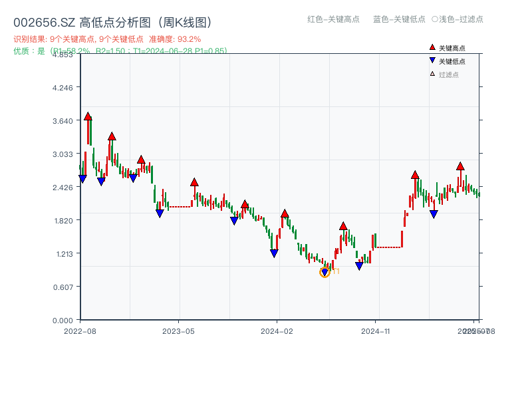Click red dotted flat line left of 2023-05

tap(180, 207)
